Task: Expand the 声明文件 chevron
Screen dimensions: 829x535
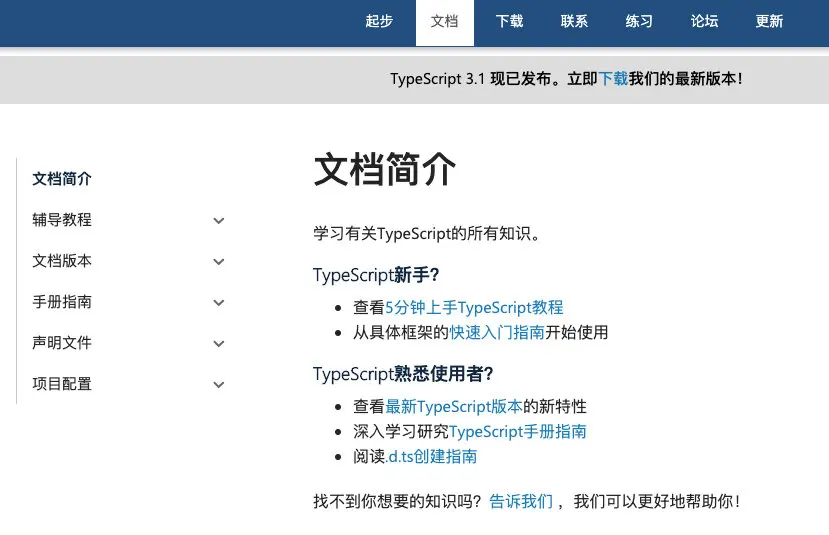Action: tap(219, 344)
